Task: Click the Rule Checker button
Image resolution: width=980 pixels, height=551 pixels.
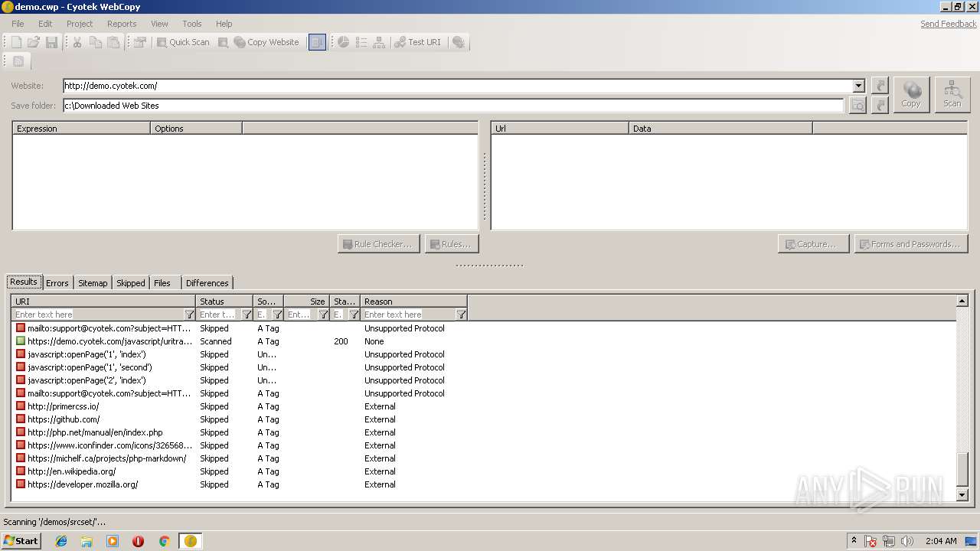Action: click(378, 244)
